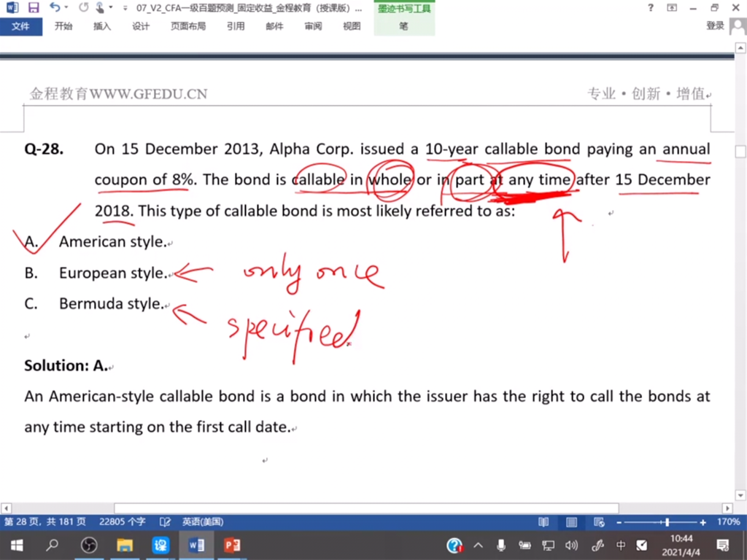
Task: Click horizontal scrollbar right arrow
Action: pyautogui.click(x=727, y=508)
